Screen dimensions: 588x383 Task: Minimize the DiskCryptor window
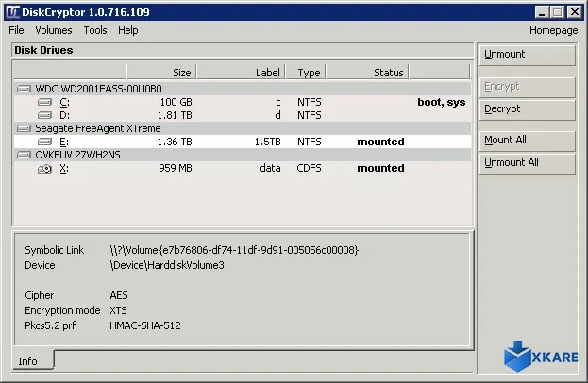coord(542,12)
